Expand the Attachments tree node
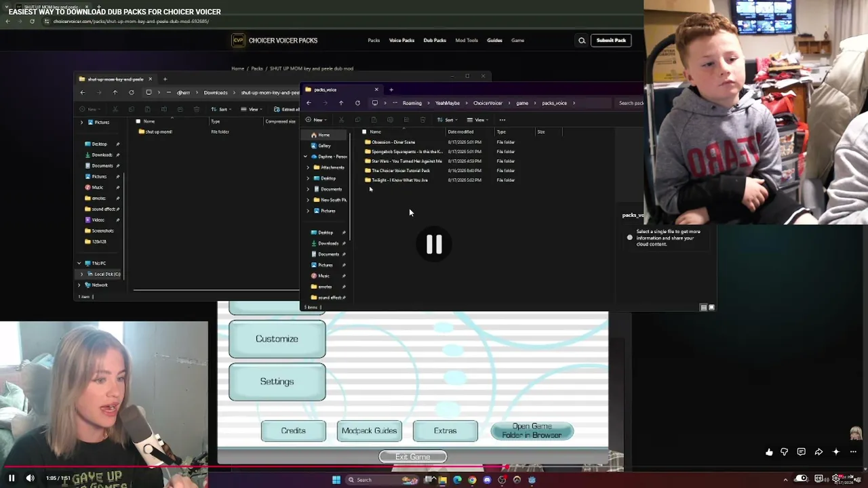 coord(308,167)
